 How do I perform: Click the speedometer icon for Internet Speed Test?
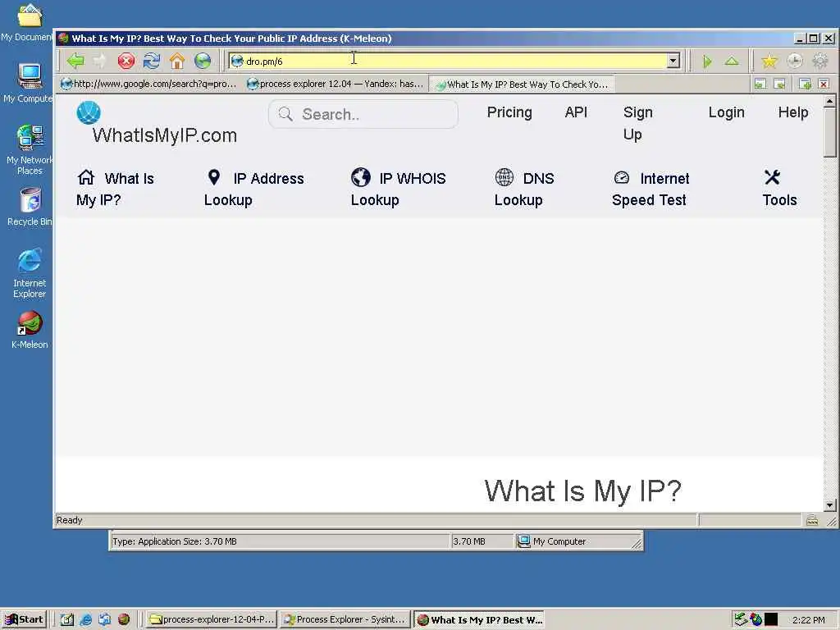622,177
